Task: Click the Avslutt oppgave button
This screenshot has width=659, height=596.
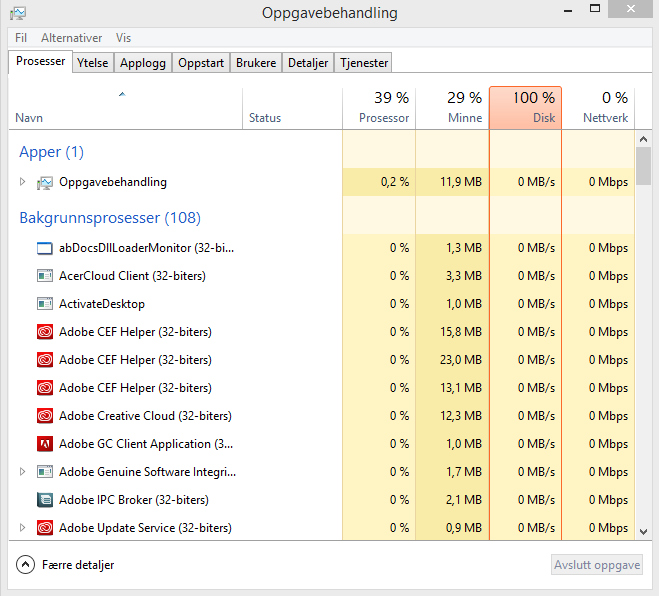Action: [597, 564]
